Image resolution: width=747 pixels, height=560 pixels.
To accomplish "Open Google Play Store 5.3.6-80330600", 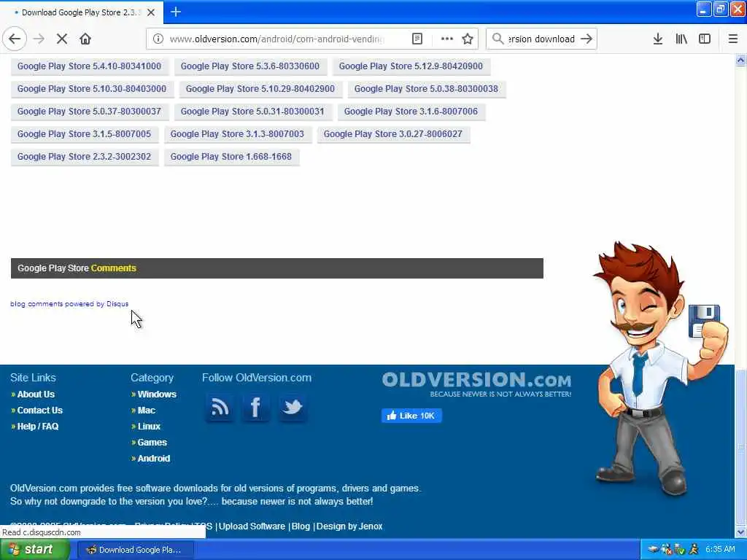I will [250, 66].
